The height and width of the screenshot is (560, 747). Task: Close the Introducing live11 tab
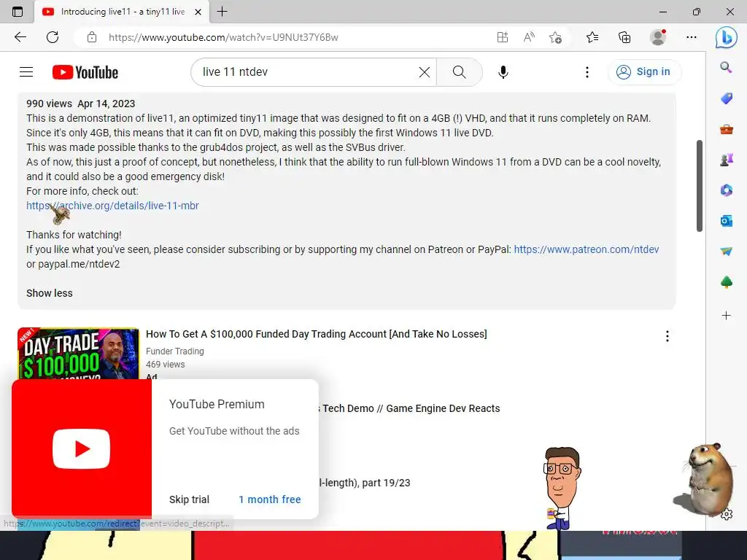(198, 12)
